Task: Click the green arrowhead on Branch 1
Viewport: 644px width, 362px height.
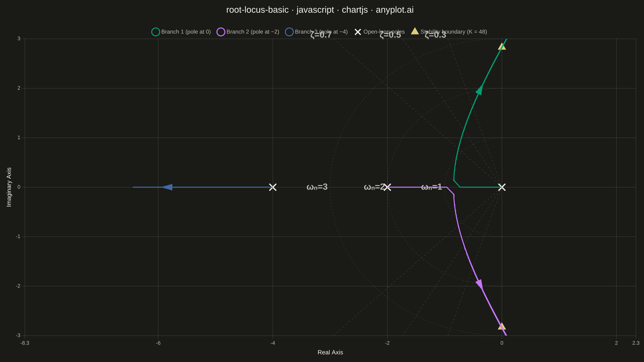Action: click(480, 90)
